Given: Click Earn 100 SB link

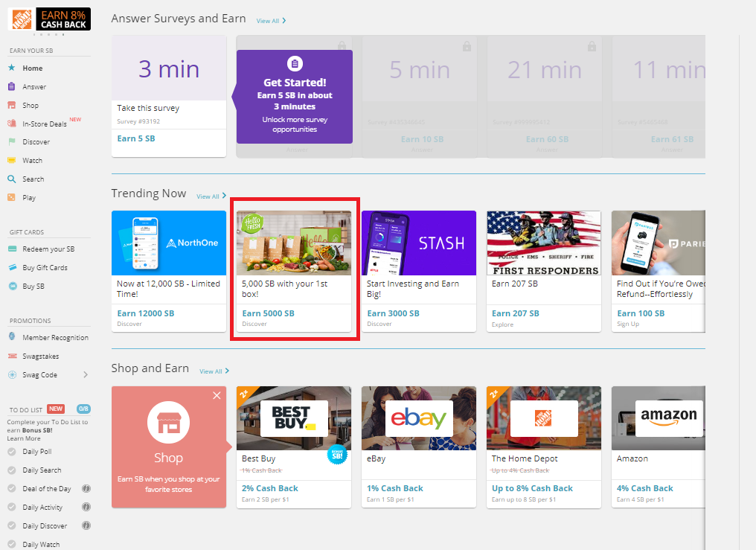Looking at the screenshot, I should click(x=641, y=313).
